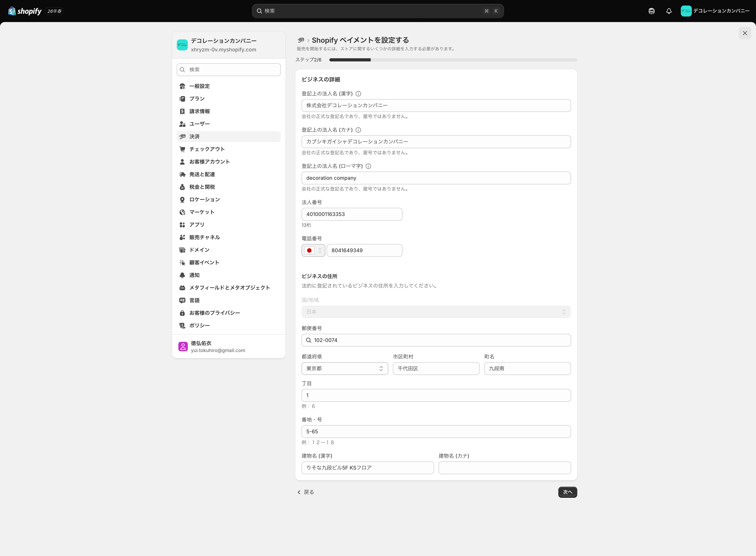Click the Shopify logo in the top bar
This screenshot has width=756, height=556.
[25, 11]
